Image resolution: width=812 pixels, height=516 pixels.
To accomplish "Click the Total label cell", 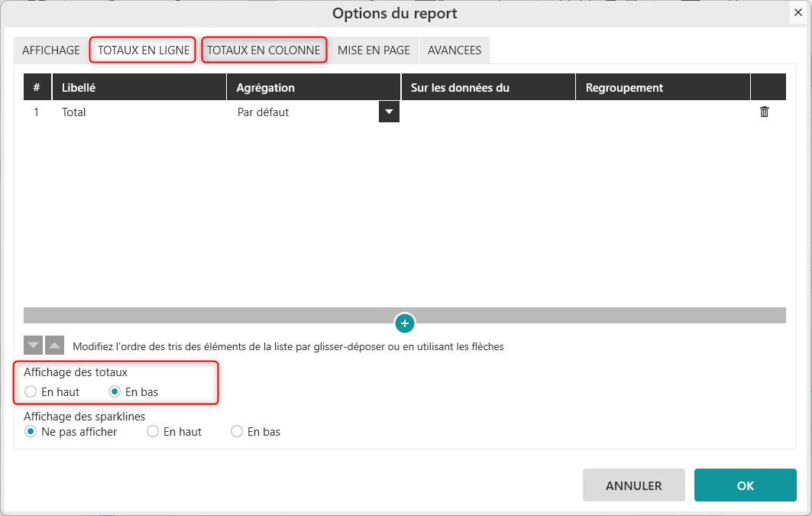I will [x=74, y=112].
